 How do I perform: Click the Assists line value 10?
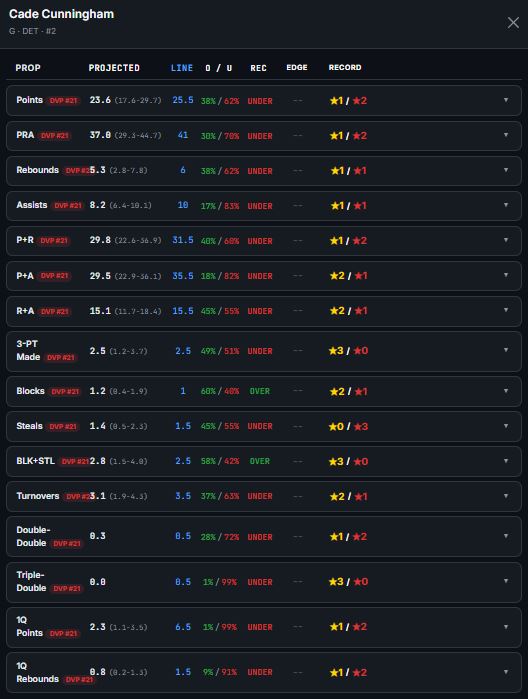[183, 205]
